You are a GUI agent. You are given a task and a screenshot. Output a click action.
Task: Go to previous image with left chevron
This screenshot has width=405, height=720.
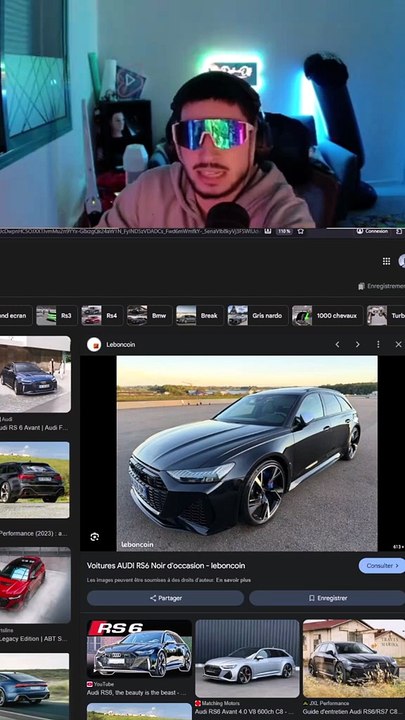click(x=338, y=344)
